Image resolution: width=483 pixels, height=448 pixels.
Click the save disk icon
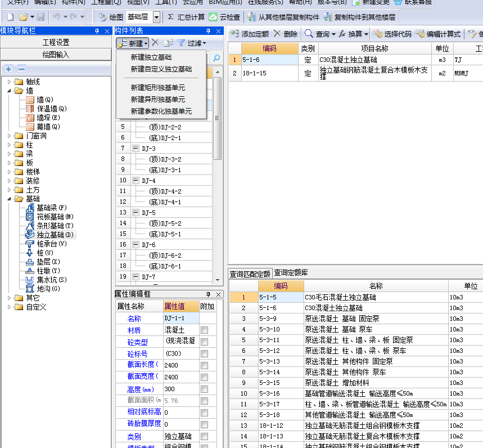(40, 17)
